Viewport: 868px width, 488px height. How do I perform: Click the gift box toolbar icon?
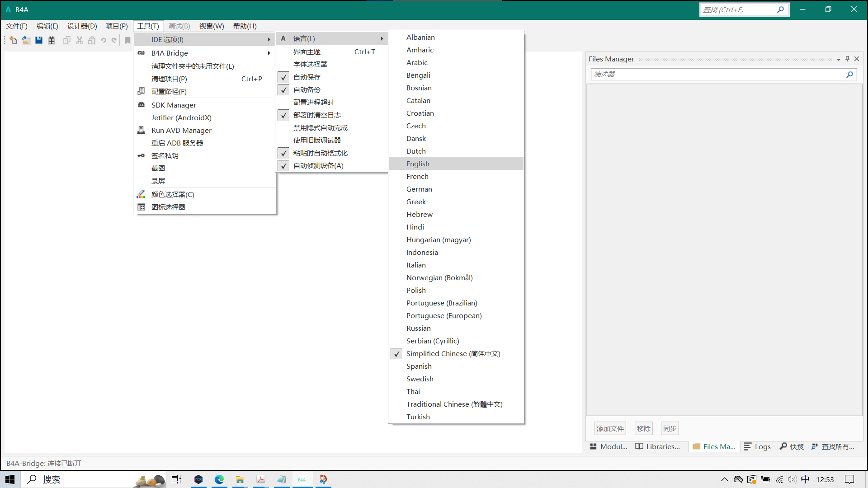point(52,40)
